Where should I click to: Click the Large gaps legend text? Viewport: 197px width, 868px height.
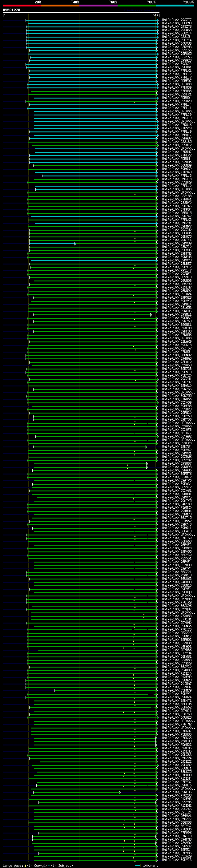tap(13, 866)
